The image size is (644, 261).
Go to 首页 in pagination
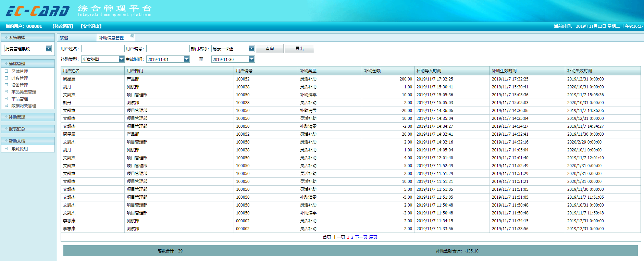pyautogui.click(x=327, y=237)
